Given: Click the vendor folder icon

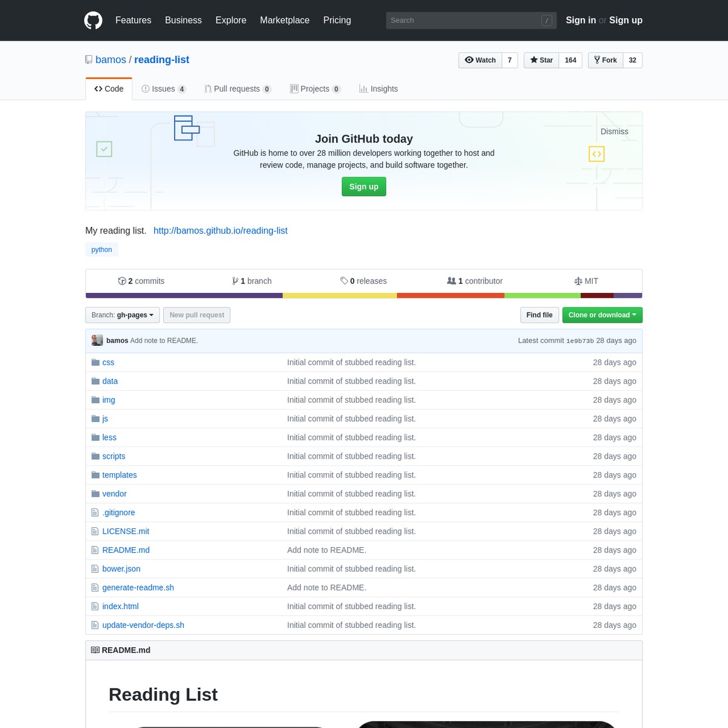Looking at the screenshot, I should click(95, 494).
